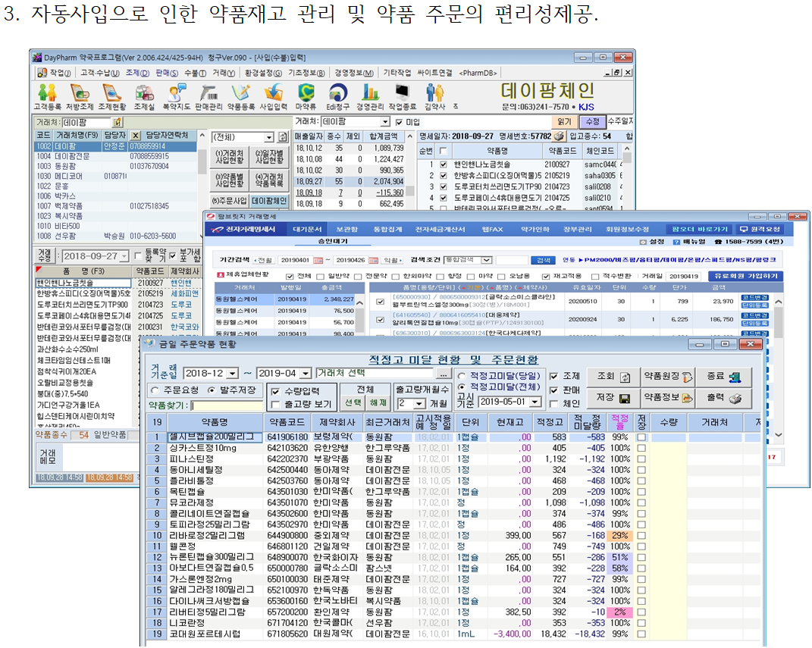Switch to 전자세금계산서 tab
This screenshot has height=648, width=812.
click(x=440, y=230)
